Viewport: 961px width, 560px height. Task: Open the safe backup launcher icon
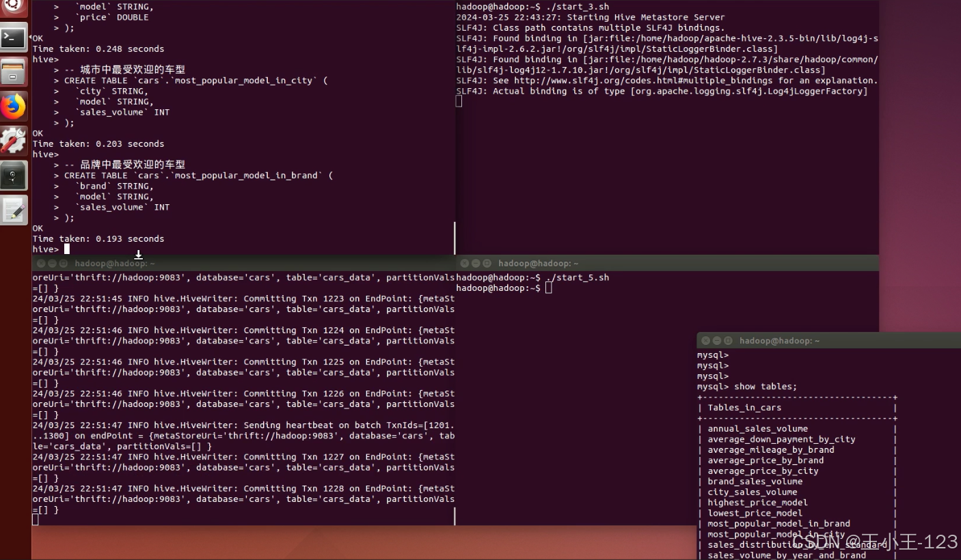point(14,175)
